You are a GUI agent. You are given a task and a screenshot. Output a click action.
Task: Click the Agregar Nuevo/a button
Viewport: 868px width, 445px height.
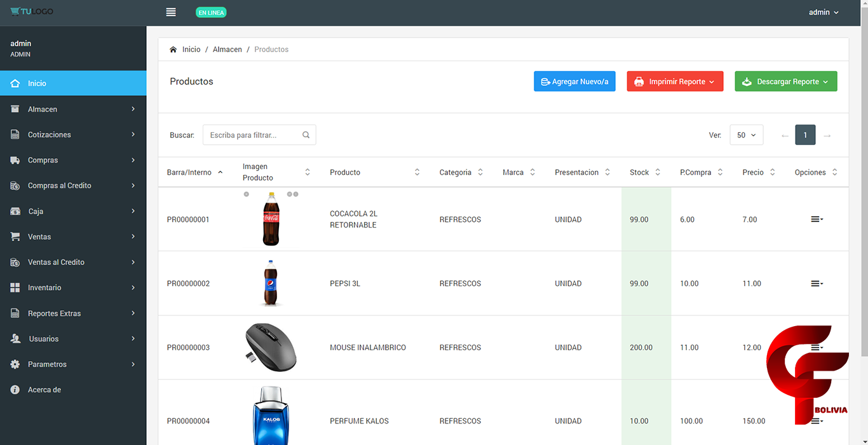[574, 81]
